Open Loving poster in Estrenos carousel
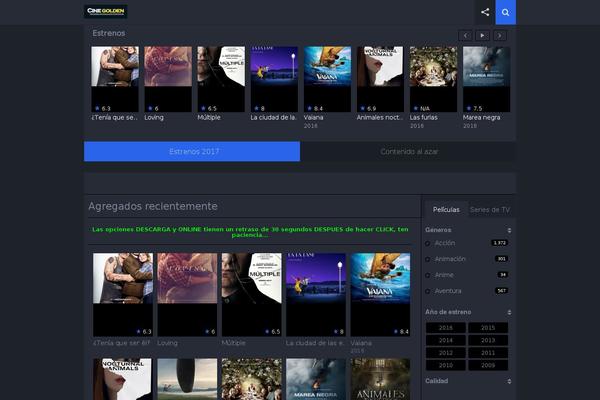The width and height of the screenshot is (600, 400). click(168, 79)
